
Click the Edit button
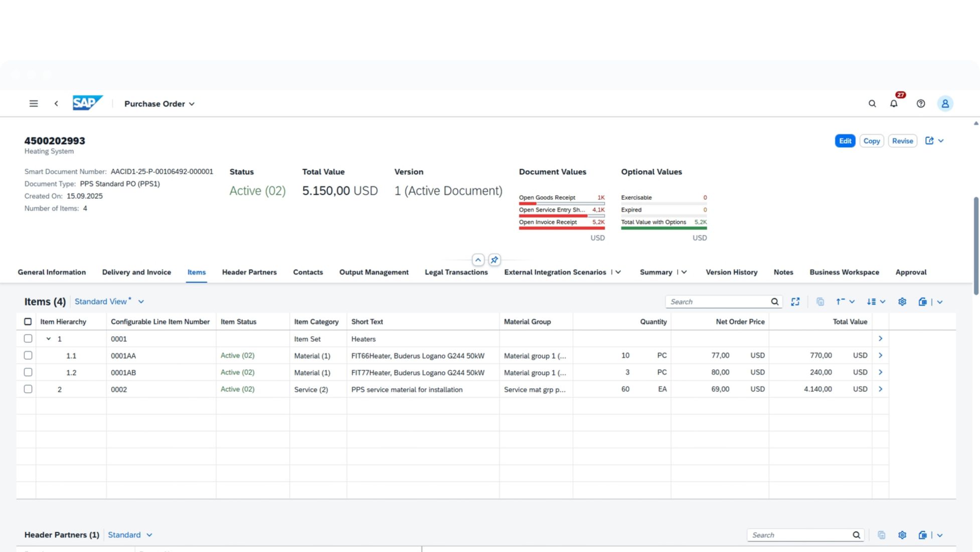[x=845, y=141]
